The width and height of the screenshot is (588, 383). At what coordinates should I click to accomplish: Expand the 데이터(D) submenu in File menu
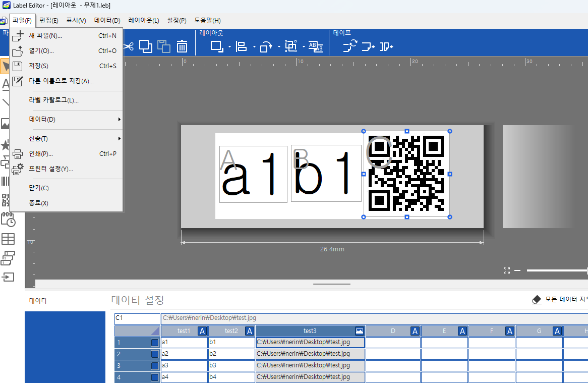tap(67, 119)
